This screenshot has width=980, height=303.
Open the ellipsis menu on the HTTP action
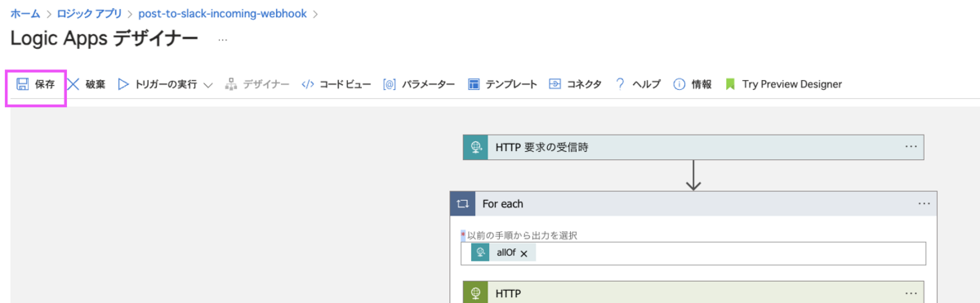click(x=911, y=292)
